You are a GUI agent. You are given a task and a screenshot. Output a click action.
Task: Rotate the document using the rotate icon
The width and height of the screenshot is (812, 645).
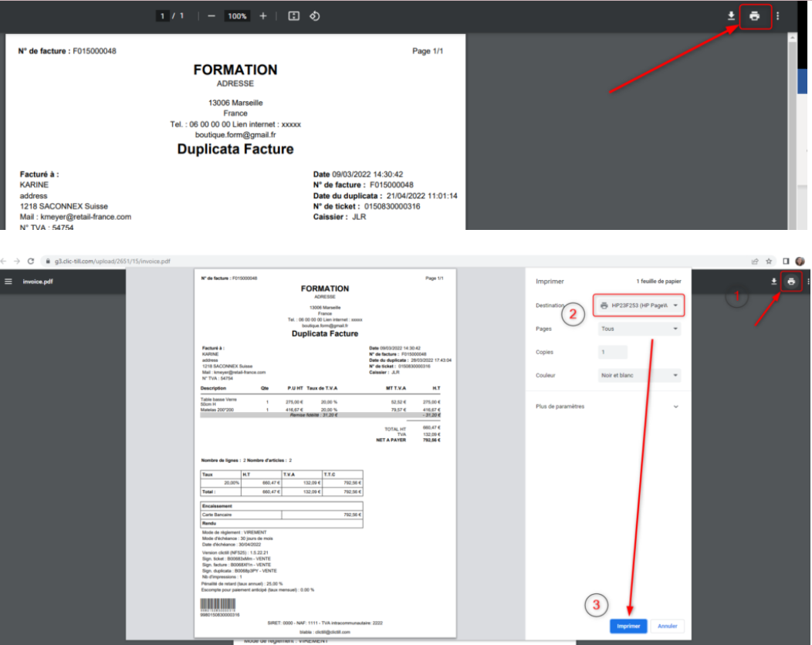tap(314, 16)
